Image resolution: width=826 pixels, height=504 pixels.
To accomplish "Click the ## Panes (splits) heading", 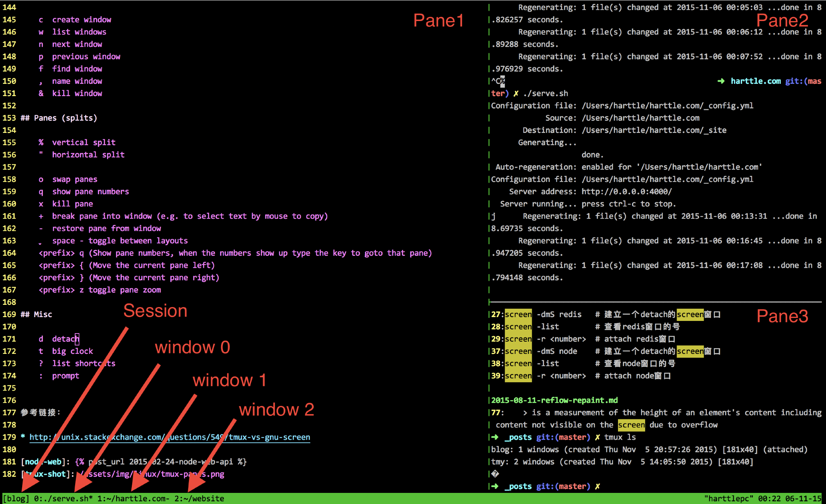I will (59, 118).
